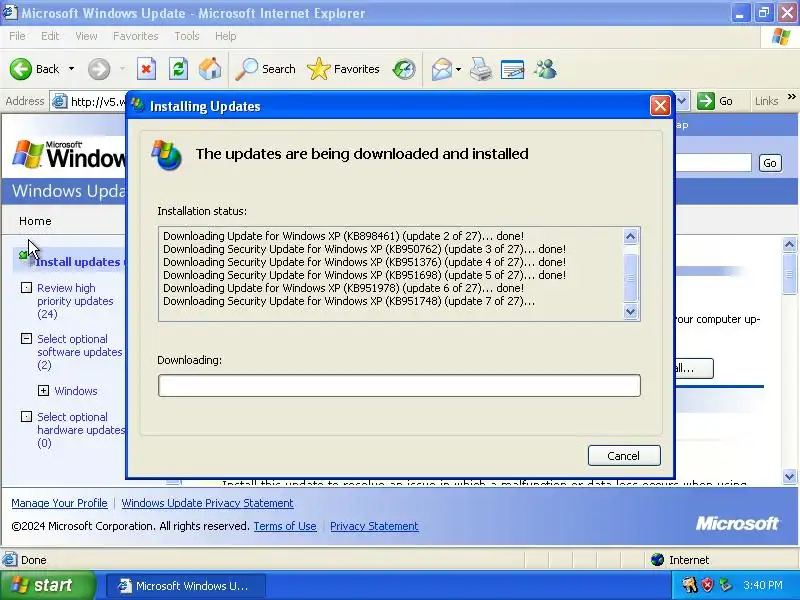Click the red Stop page icon
This screenshot has width=800, height=600.
coord(146,69)
